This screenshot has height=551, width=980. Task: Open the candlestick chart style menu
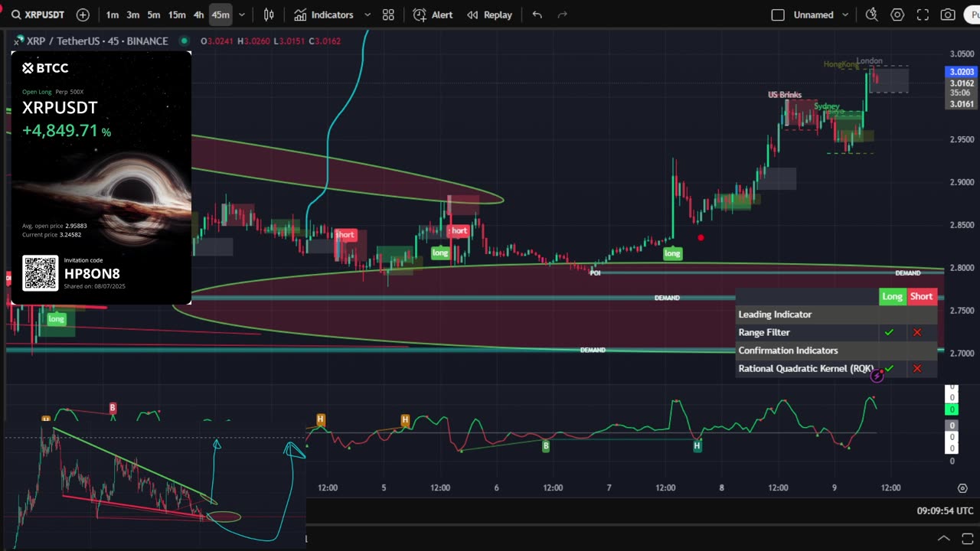coord(269,15)
